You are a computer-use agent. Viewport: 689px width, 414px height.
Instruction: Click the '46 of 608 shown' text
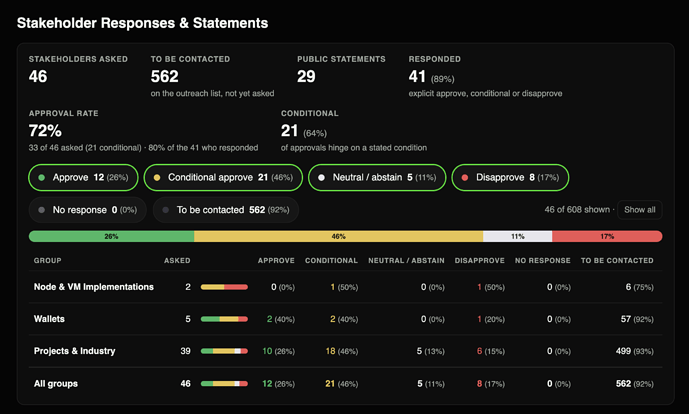577,210
